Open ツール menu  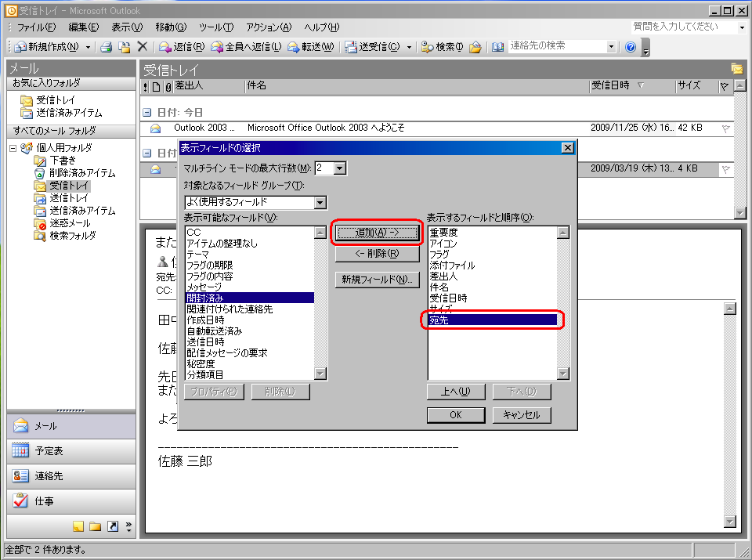[x=216, y=27]
